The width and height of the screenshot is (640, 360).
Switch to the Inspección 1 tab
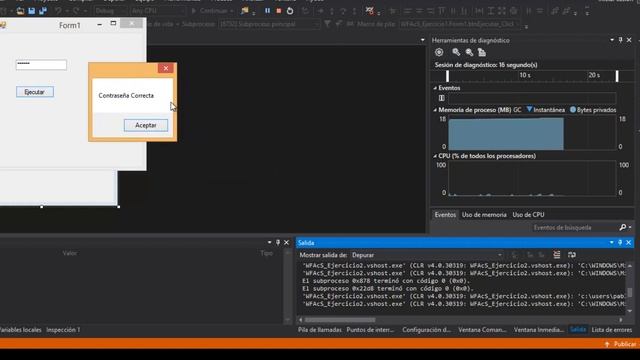click(x=63, y=330)
